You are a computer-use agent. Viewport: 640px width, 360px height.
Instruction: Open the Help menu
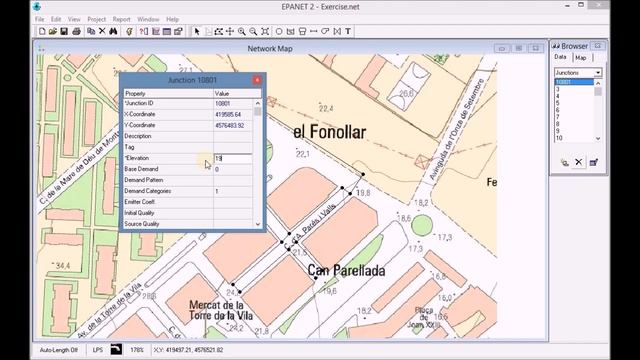click(172, 19)
